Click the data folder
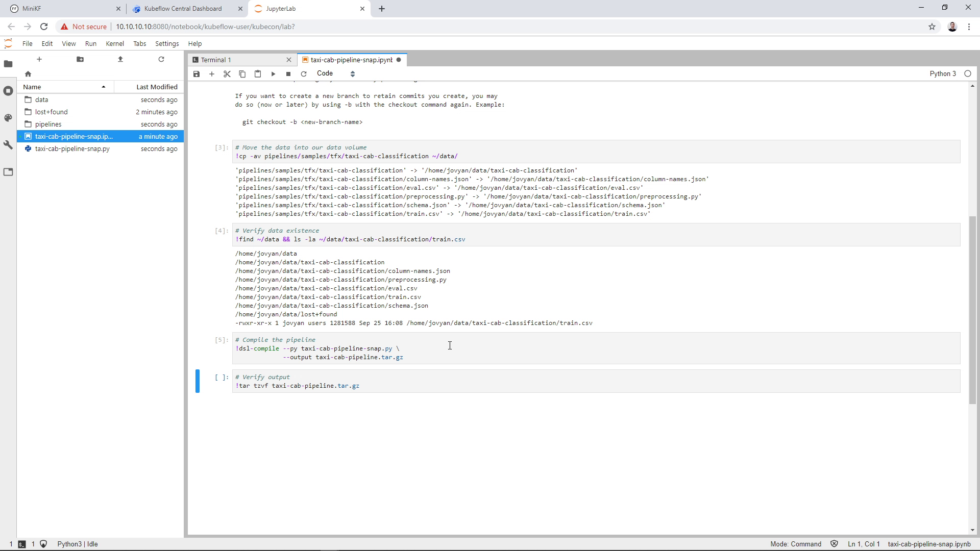Viewport: 980px width, 551px height. [x=42, y=99]
